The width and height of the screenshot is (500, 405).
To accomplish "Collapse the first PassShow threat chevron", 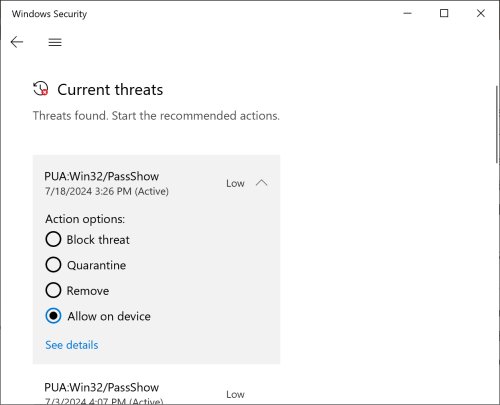I will [262, 183].
